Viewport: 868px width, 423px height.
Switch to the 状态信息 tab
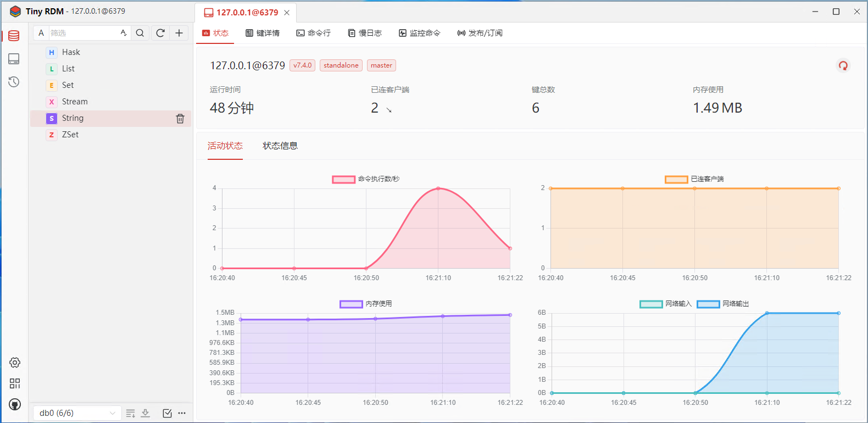point(280,146)
